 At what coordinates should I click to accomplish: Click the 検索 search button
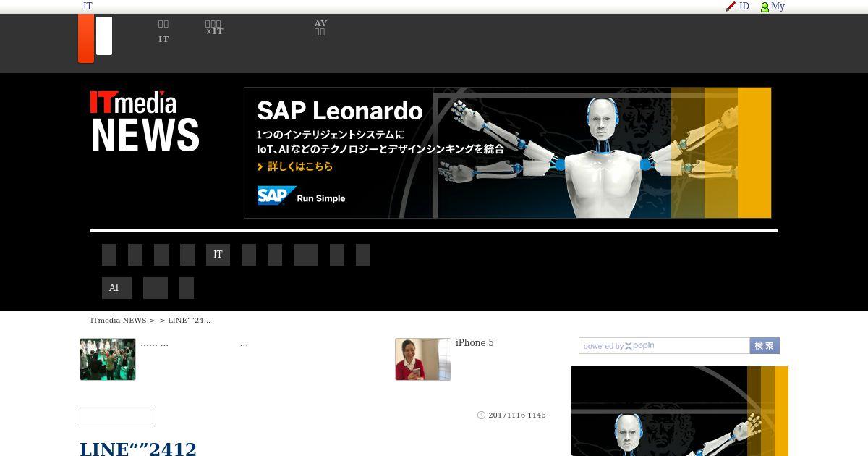[765, 346]
